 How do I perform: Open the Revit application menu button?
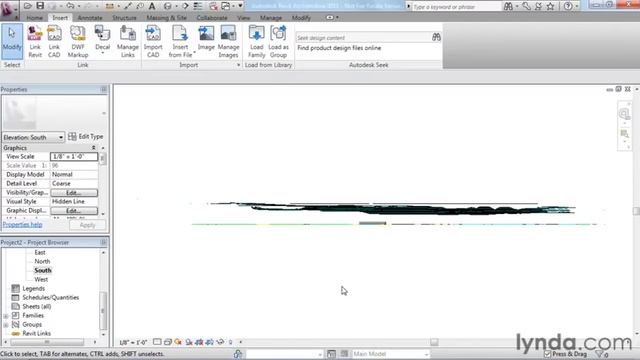click(9, 9)
